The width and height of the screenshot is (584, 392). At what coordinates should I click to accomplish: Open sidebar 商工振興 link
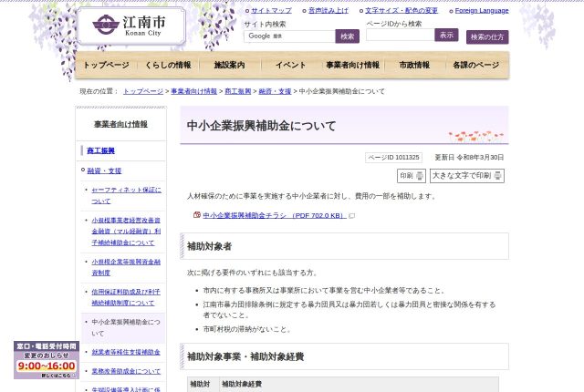[100, 150]
